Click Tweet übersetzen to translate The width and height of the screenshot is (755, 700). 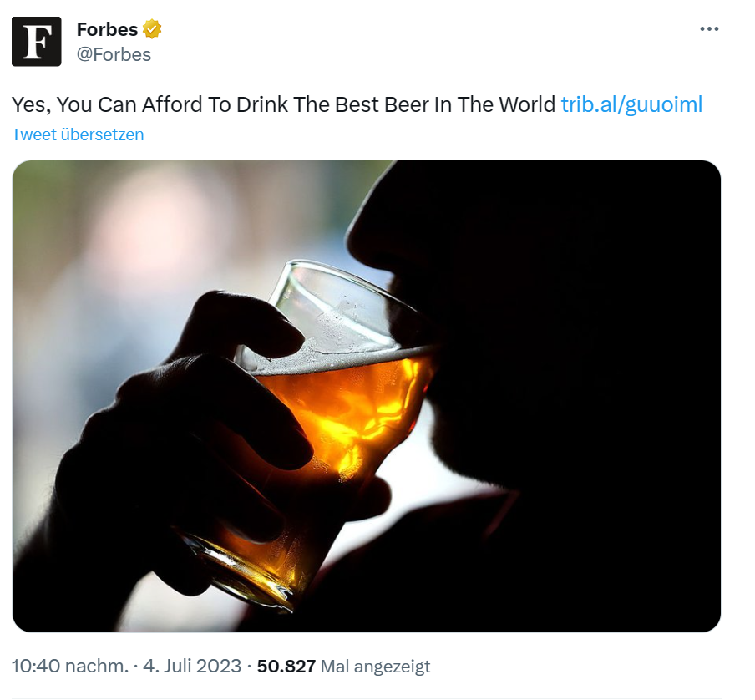pos(78,134)
